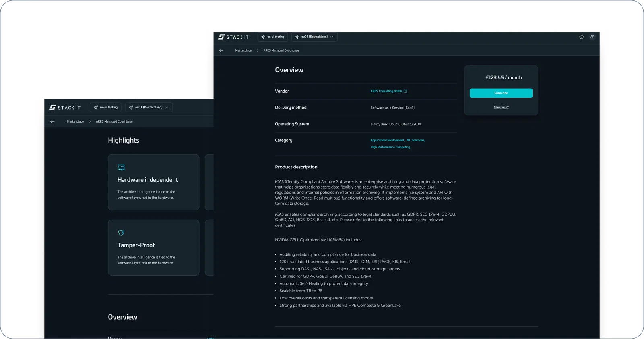The height and width of the screenshot is (339, 644).
Task: Click the Software as a Service (SaaS) value
Action: click(x=392, y=108)
